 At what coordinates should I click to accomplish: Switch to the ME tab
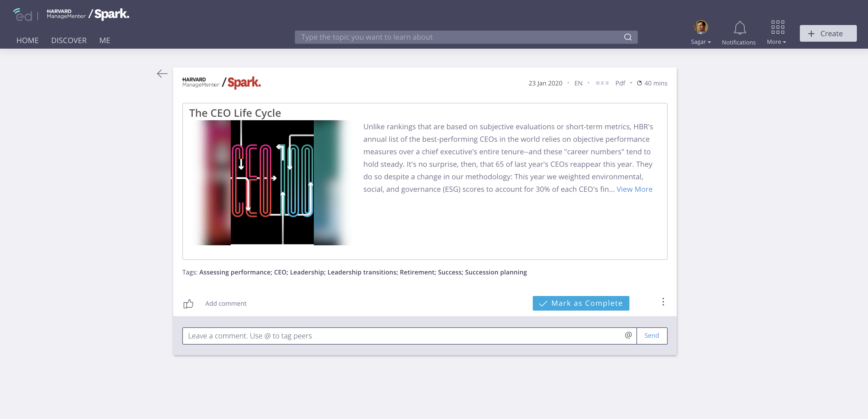tap(105, 41)
